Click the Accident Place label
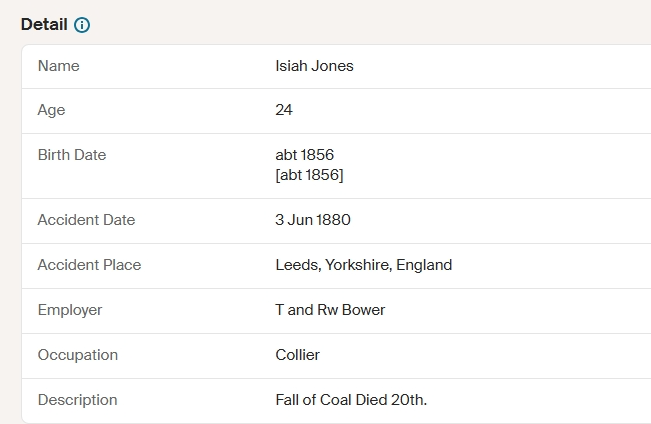The image size is (651, 424). point(89,265)
